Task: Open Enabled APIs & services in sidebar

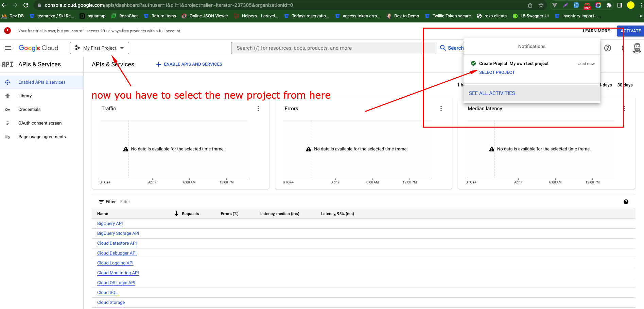Action: (x=41, y=82)
